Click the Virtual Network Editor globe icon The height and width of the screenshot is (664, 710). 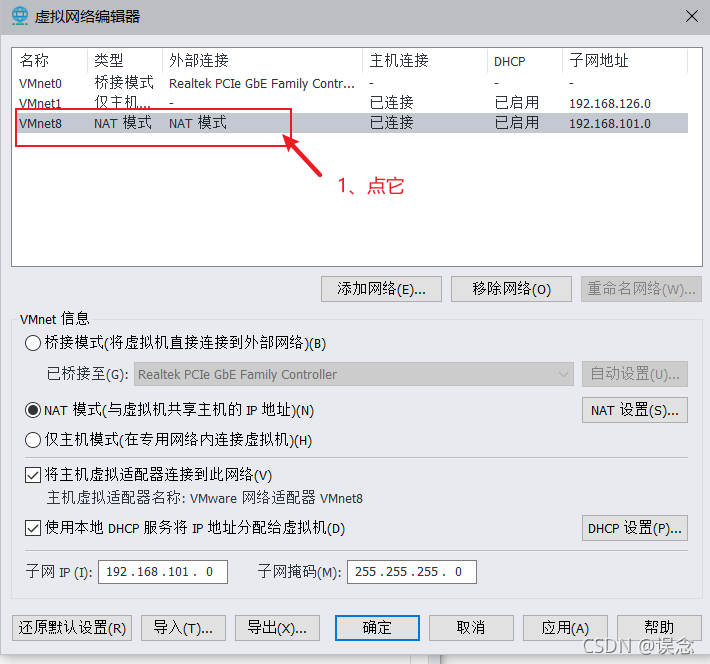click(x=19, y=16)
